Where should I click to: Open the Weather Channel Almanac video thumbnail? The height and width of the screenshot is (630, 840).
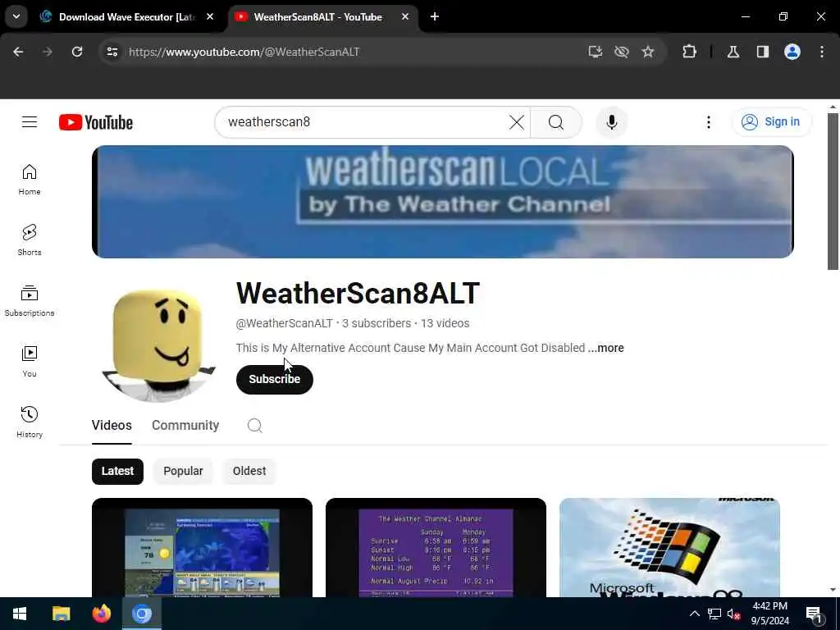coord(436,547)
